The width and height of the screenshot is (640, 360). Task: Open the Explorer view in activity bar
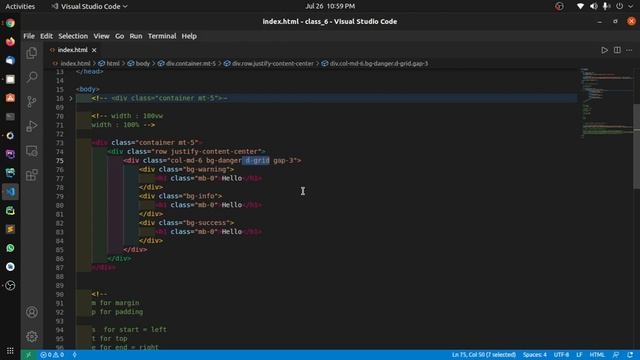pyautogui.click(x=32, y=53)
